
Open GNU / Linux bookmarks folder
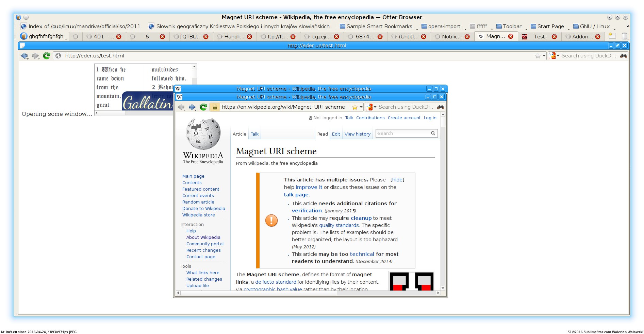pos(594,27)
